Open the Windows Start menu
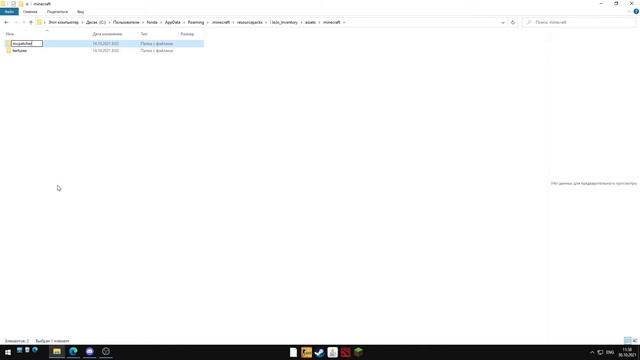 pyautogui.click(x=7, y=352)
